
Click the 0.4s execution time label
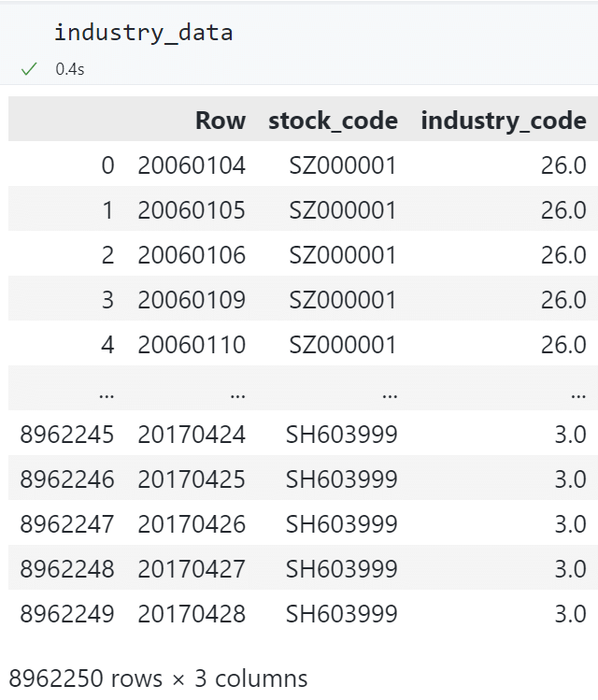point(69,70)
